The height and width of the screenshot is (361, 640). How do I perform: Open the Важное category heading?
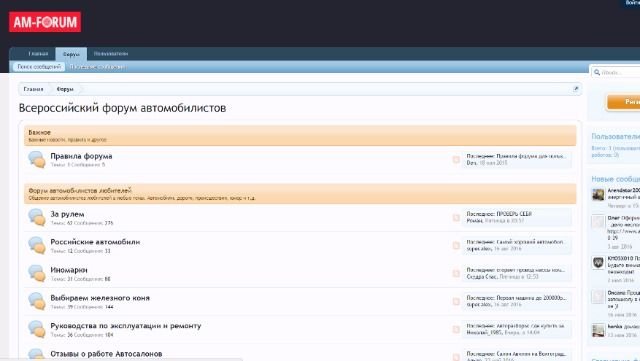point(40,132)
